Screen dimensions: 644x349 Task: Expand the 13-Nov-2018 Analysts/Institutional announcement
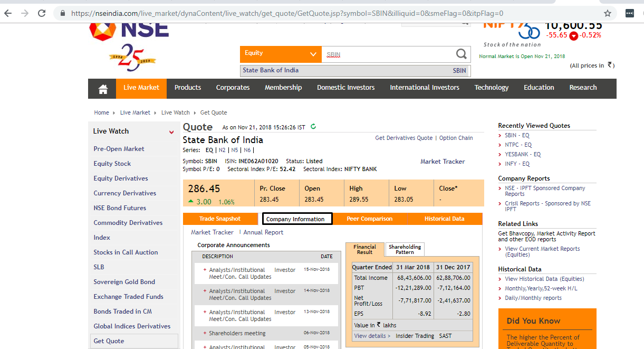(205, 312)
